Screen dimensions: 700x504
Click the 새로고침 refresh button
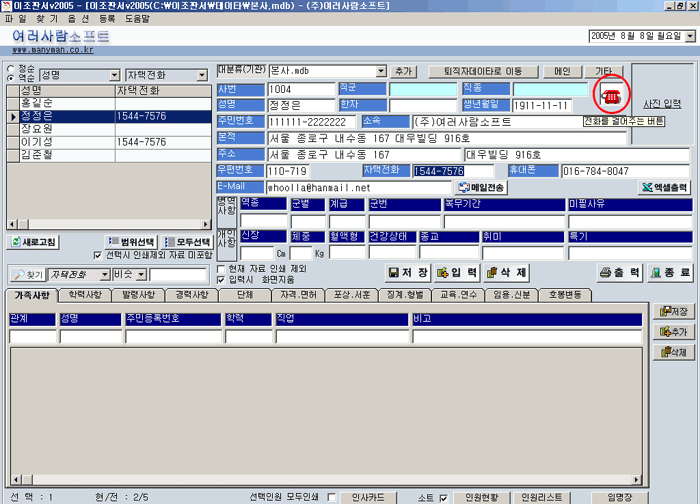pos(35,242)
